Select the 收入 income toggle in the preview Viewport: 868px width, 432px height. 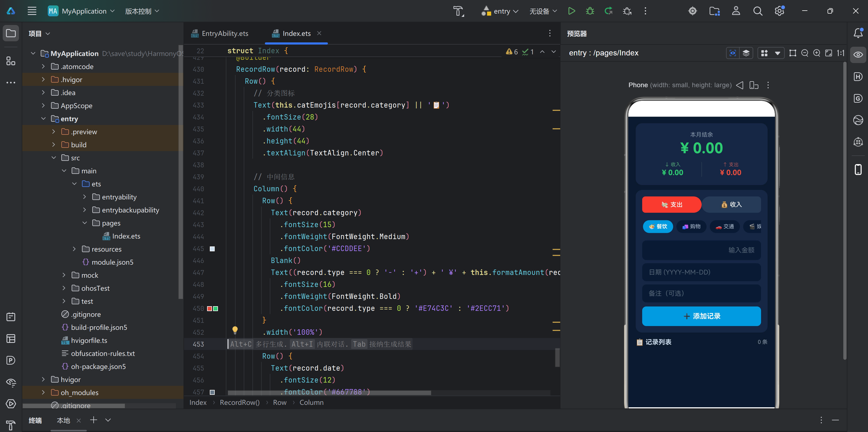[x=731, y=204]
